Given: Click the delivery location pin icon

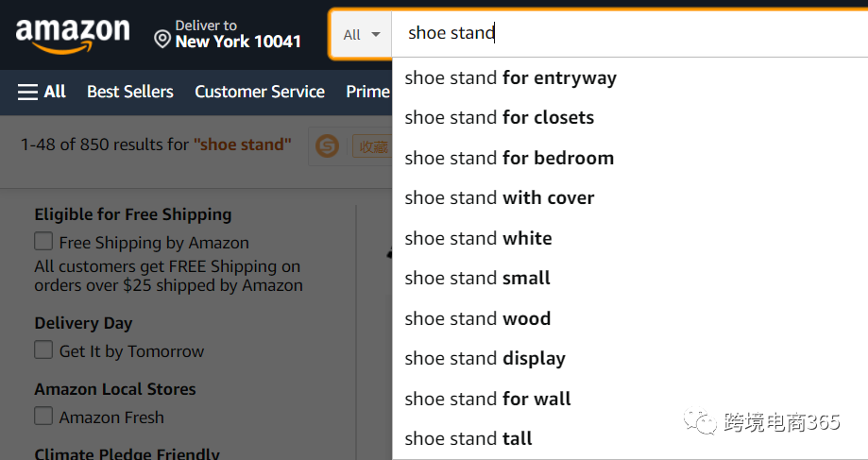Looking at the screenshot, I should 162,39.
